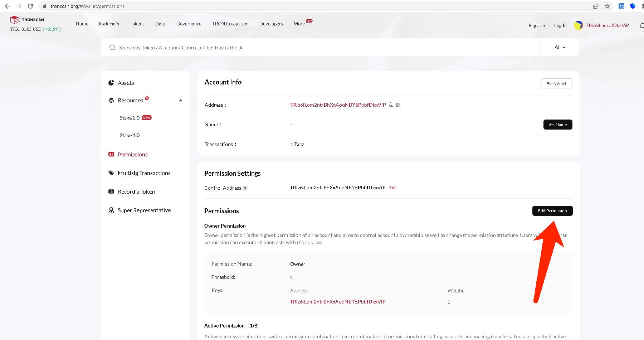Screen dimensions: 644x340
Task: Click the TRiz6iLom...fDkxViP wallet address in header
Action: (607, 25)
